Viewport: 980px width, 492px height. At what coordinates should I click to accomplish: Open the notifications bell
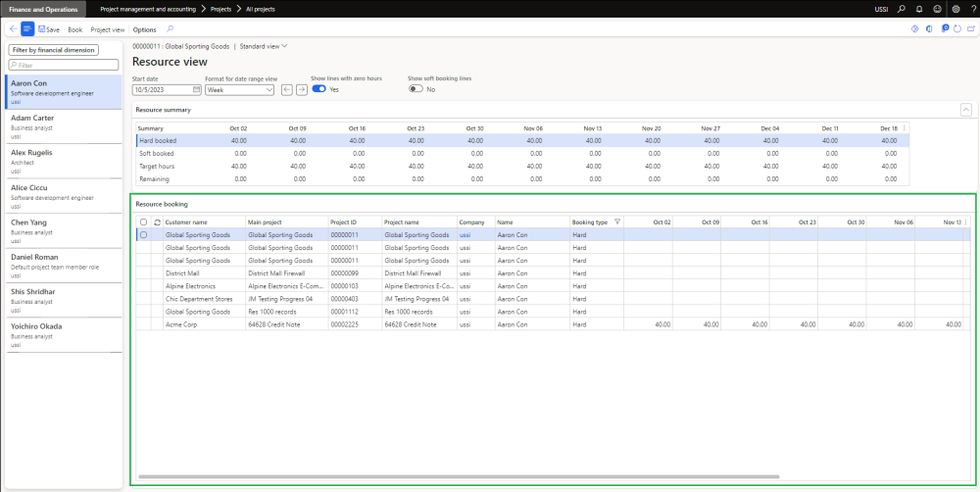[x=921, y=9]
